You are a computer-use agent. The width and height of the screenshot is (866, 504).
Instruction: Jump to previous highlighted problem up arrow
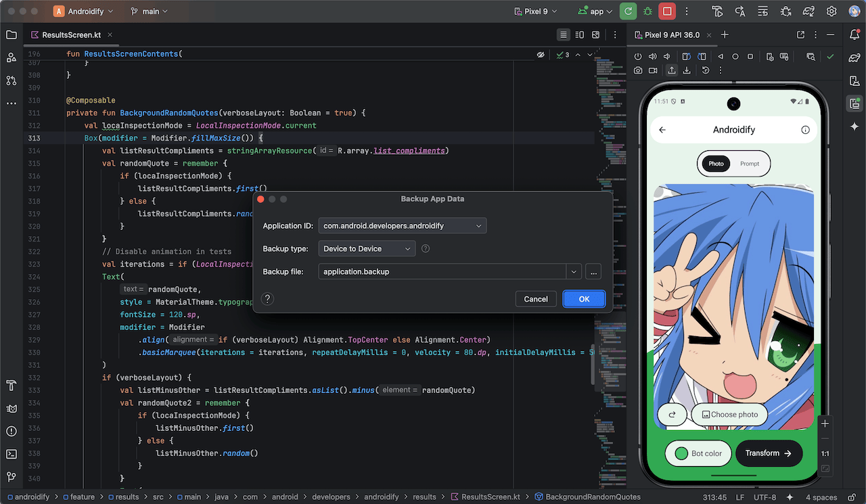click(x=578, y=55)
